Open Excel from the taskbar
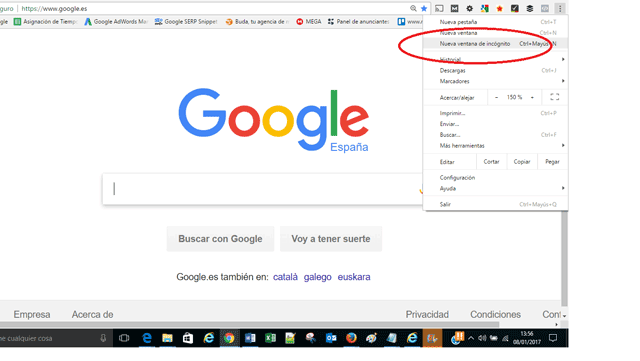Viewport: 640px width, 361px height. pos(270,338)
